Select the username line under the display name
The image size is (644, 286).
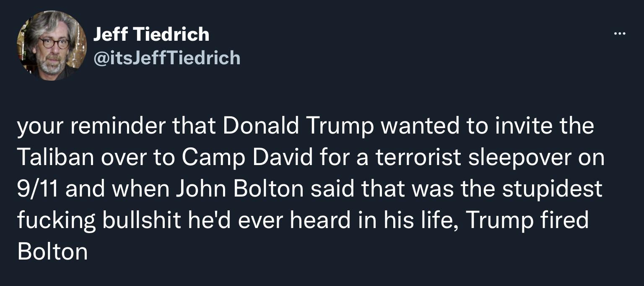166,58
